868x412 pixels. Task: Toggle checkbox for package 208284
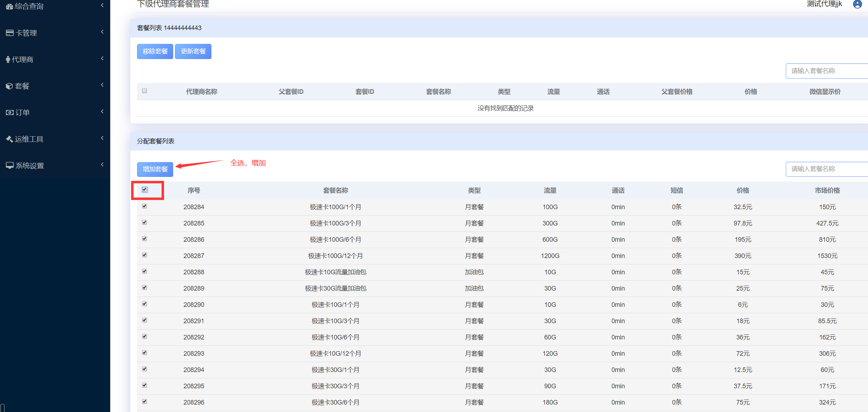(x=145, y=206)
